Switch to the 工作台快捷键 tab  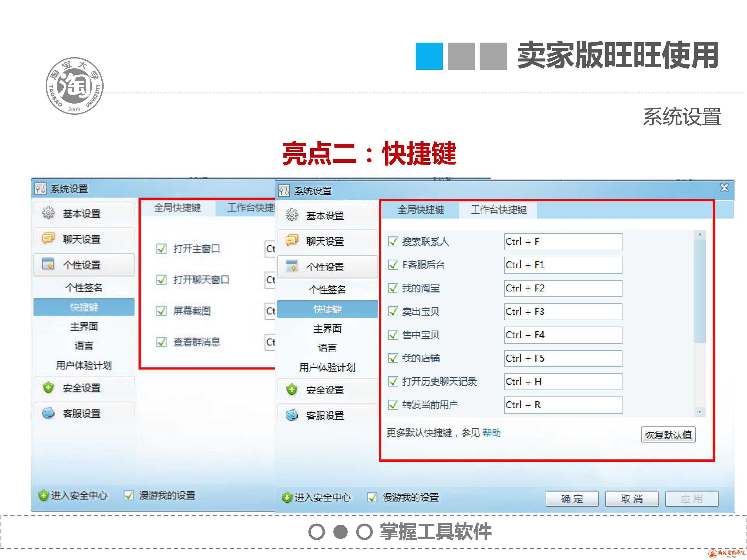[x=498, y=210]
